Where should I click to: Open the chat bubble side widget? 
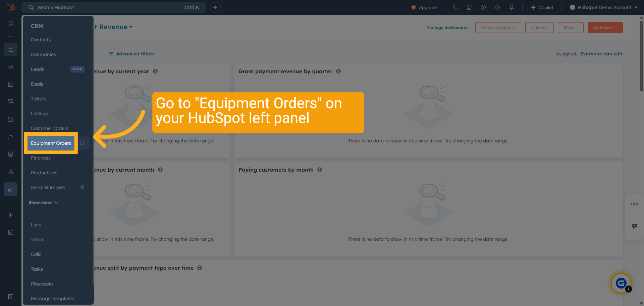click(634, 226)
